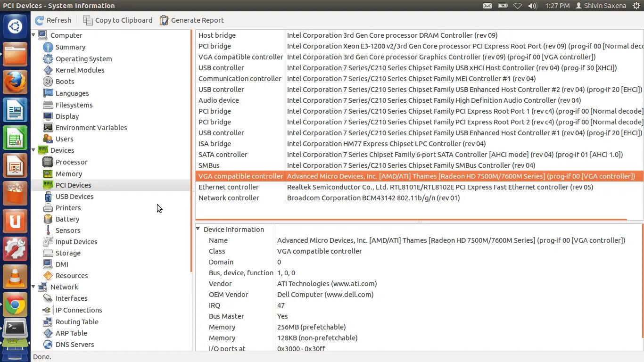Open the DNS Servers entry
The height and width of the screenshot is (362, 644).
point(74,345)
